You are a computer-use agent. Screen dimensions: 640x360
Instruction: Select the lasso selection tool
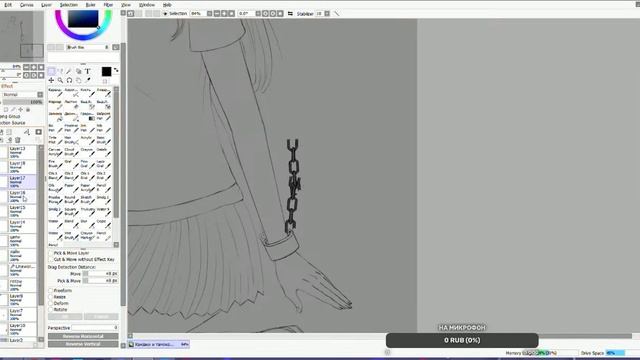tap(60, 71)
